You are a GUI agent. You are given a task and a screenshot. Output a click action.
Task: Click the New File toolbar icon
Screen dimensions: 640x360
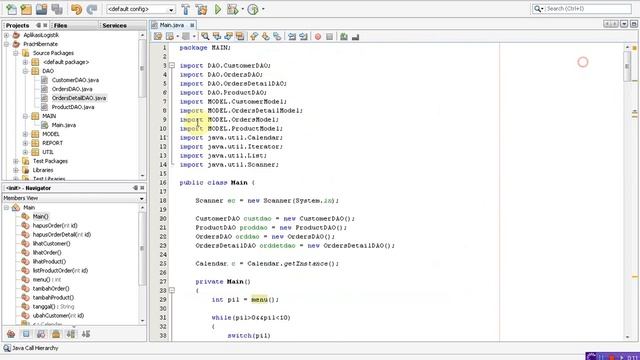tap(11, 9)
